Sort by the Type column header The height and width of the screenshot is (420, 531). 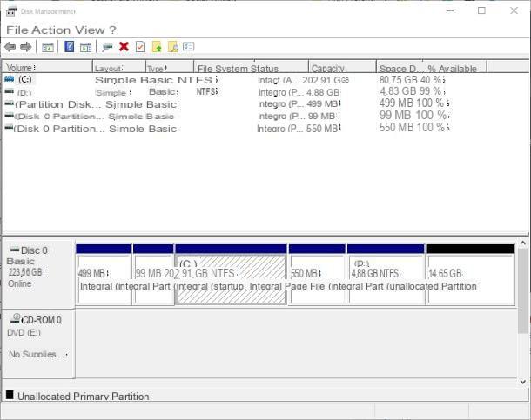click(170, 68)
